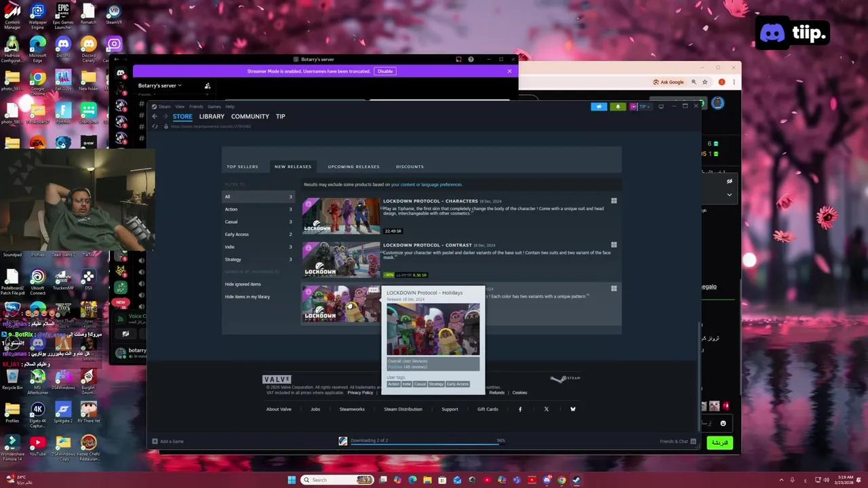The width and height of the screenshot is (868, 488).
Task: Toggle Hide ignored items filter
Action: pos(258,284)
